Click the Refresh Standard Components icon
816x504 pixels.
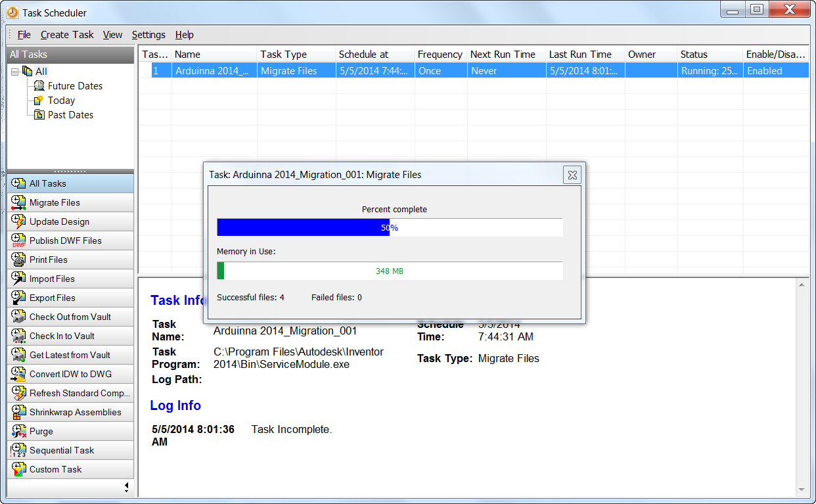coord(18,393)
